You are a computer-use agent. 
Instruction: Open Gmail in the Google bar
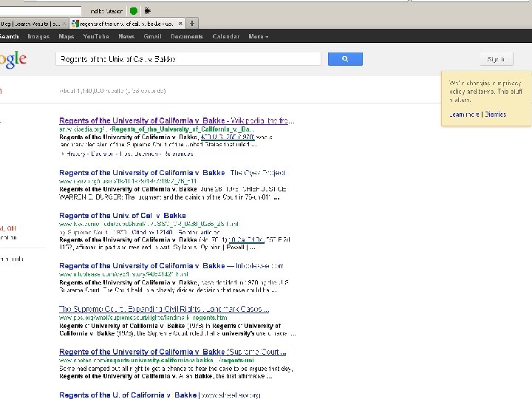pos(152,36)
